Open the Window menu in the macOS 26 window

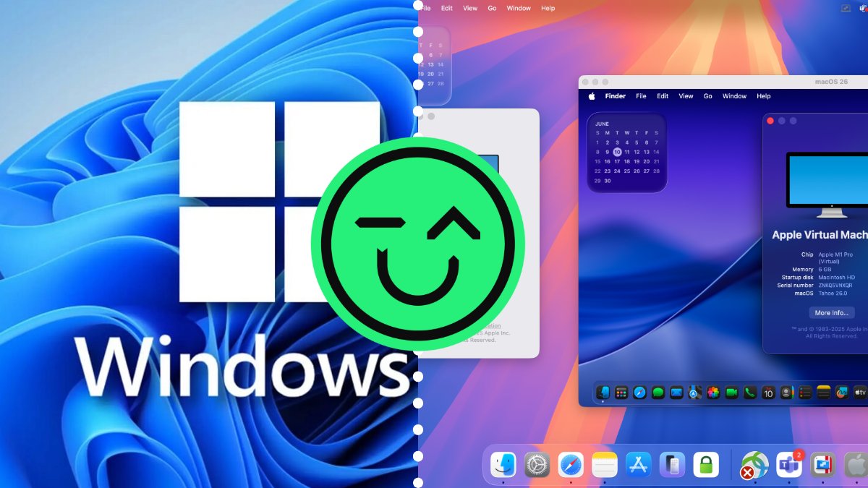[735, 96]
